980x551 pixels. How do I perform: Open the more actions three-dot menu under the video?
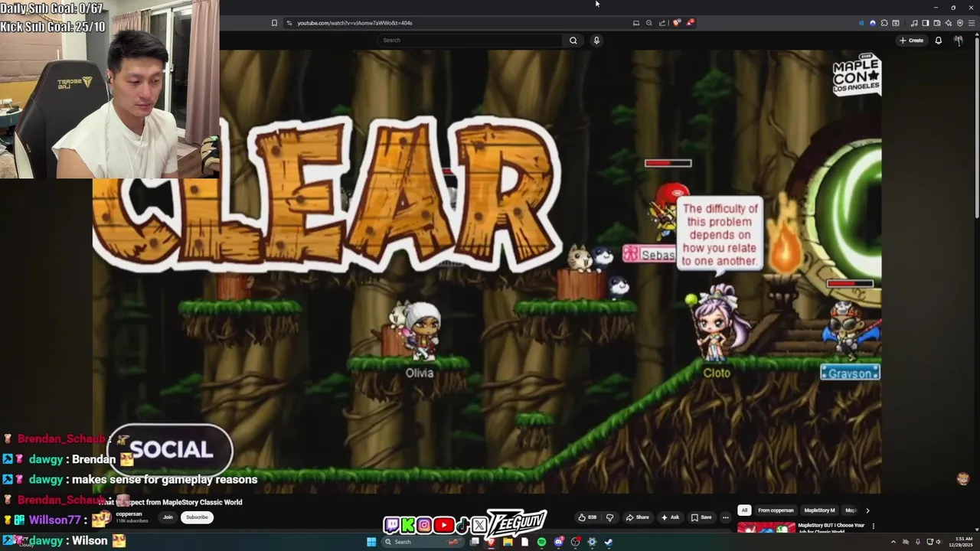point(725,517)
